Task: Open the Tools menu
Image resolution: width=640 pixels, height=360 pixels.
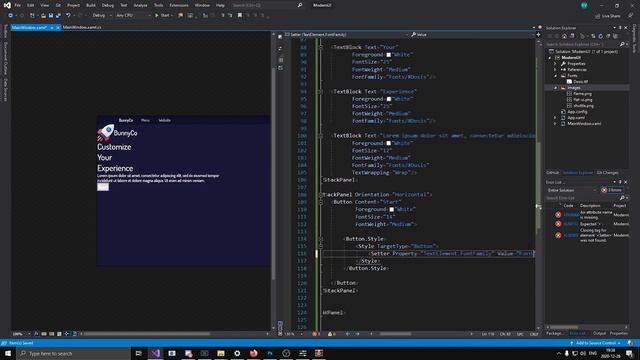Action: 158,5
